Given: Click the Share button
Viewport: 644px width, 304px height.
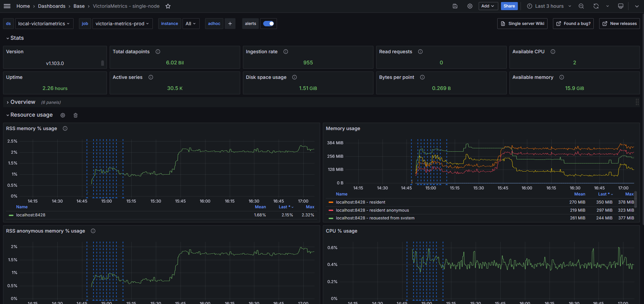Looking at the screenshot, I should point(509,6).
